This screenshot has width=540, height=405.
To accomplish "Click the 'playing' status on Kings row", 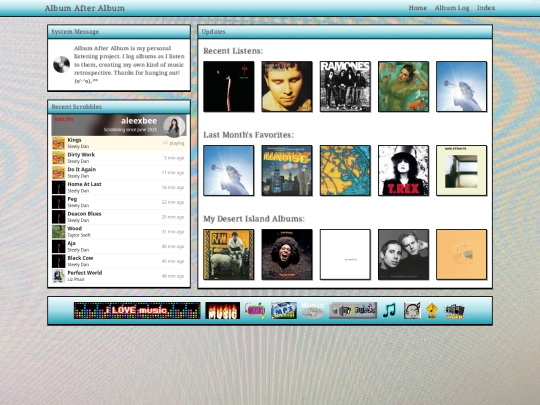I will 177,143.
